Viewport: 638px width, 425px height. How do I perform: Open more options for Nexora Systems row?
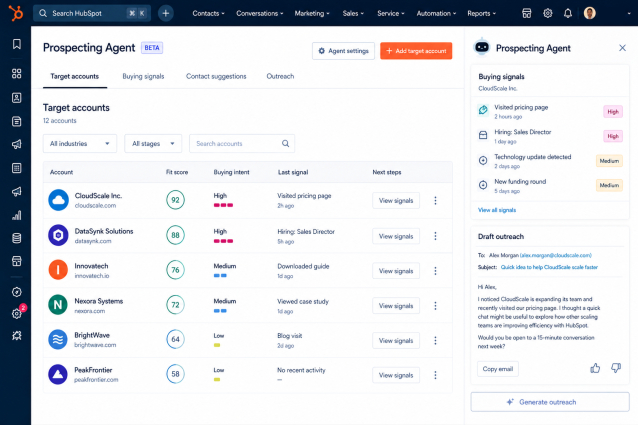tap(435, 306)
